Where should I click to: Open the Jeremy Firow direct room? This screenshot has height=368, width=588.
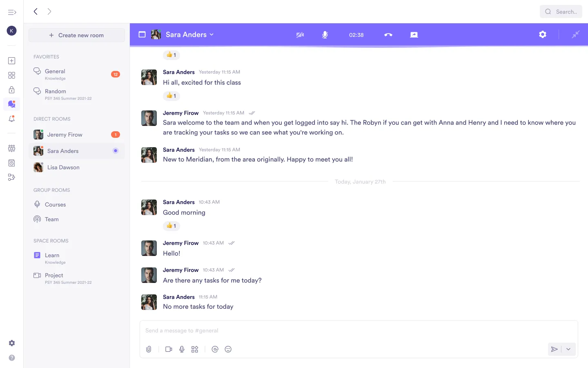pos(65,135)
